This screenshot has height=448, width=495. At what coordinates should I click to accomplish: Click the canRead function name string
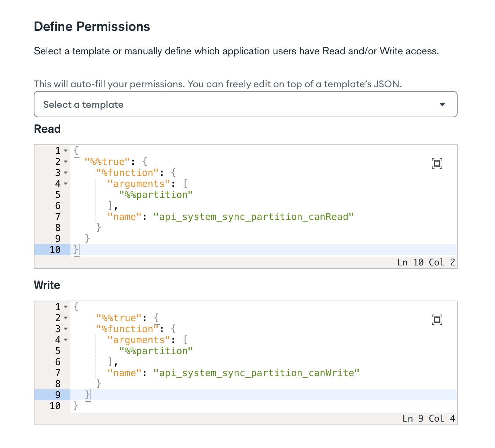(253, 217)
